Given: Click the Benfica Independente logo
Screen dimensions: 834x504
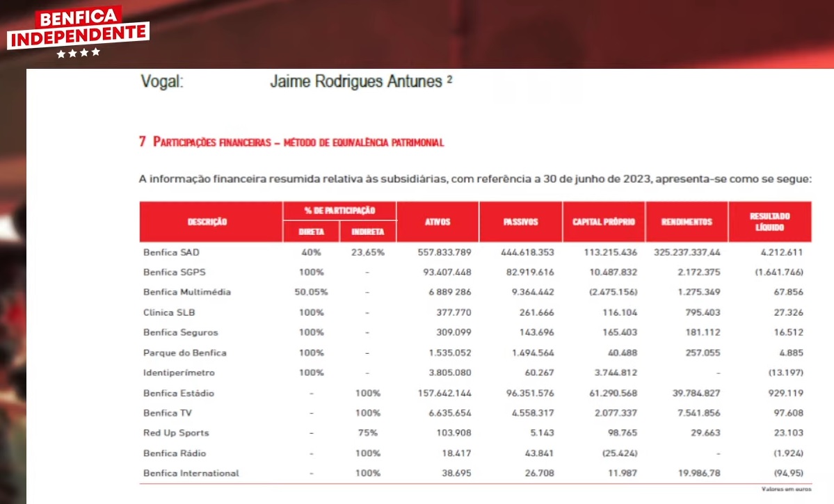Looking at the screenshot, I should tap(78, 32).
